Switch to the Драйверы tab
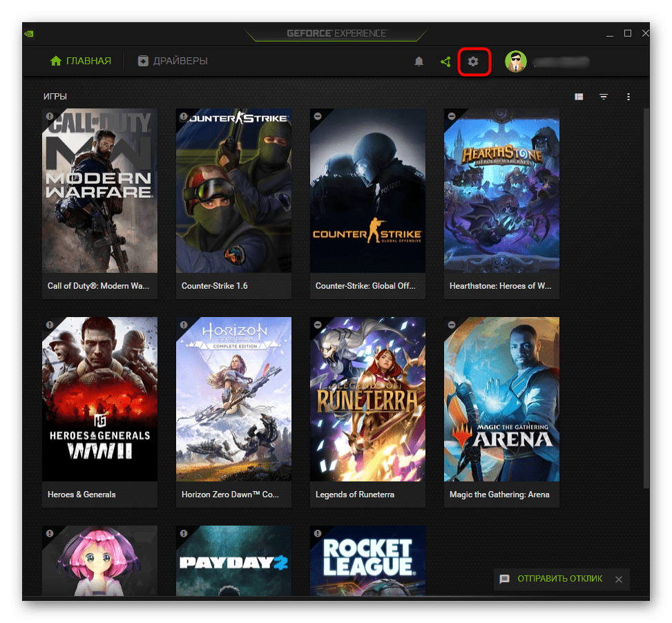The width and height of the screenshot is (672, 623). [x=173, y=61]
